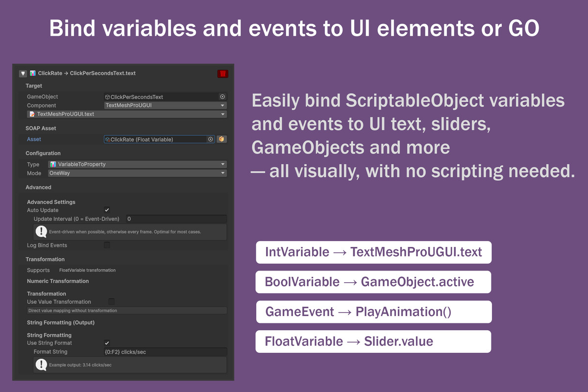
Task: Open the Mode dropdown showing OneWay
Action: coord(137,173)
